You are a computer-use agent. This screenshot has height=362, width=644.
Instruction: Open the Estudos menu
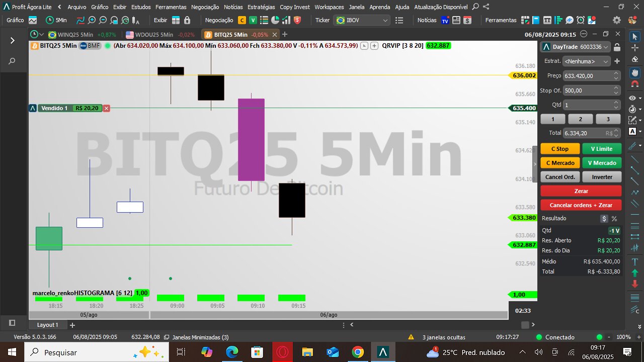click(141, 7)
